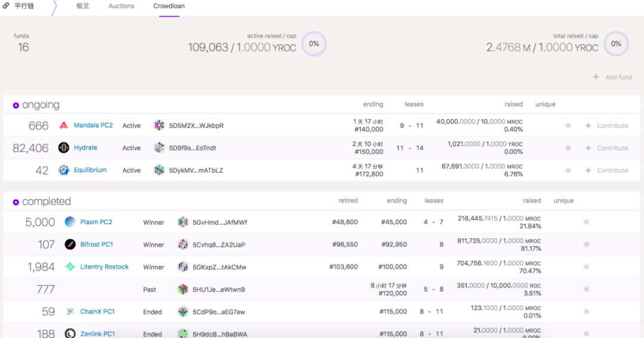Open the Litentry Rostock link

[104, 266]
